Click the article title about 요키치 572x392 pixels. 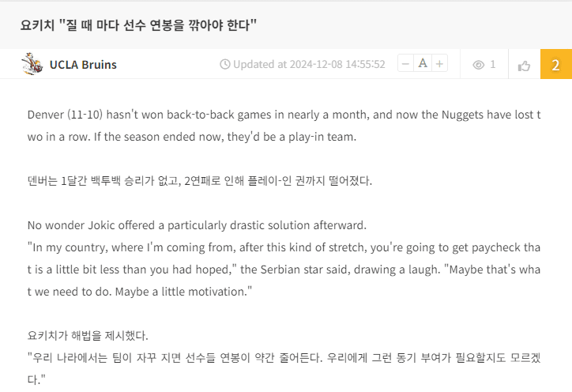pyautogui.click(x=138, y=24)
